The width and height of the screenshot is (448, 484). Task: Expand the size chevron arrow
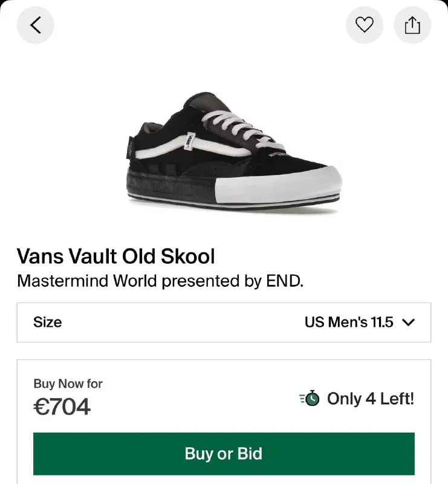click(409, 322)
